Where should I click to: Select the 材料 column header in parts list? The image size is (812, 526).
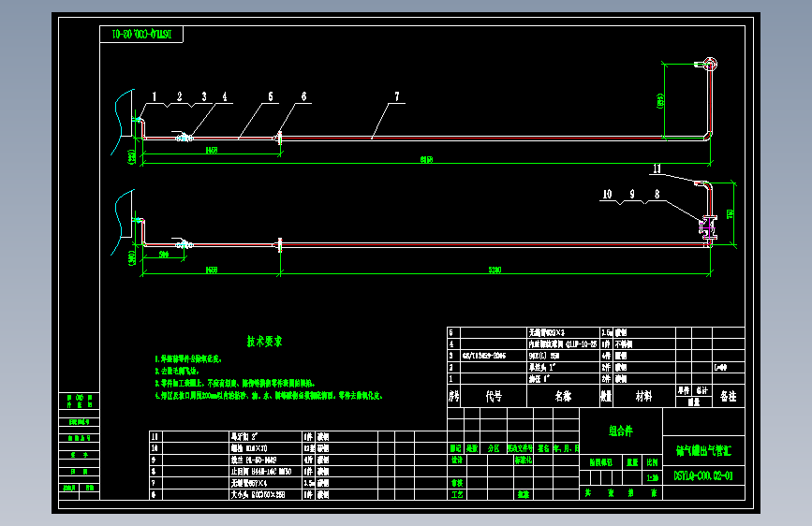coord(643,396)
